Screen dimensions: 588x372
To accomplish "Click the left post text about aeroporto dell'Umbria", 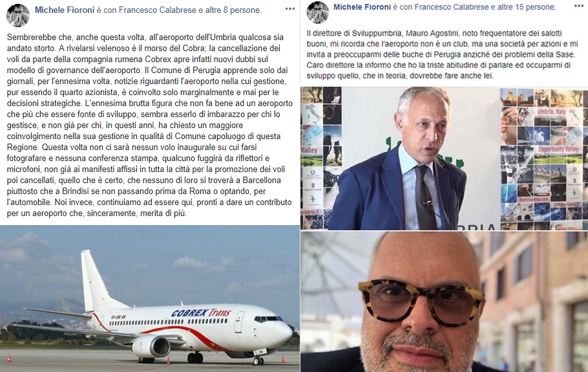I will (x=150, y=125).
